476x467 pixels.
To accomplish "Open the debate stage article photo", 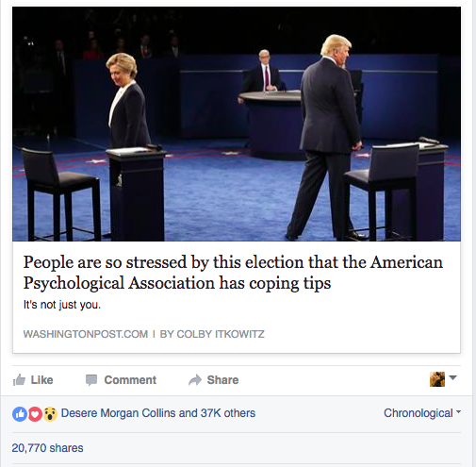I will pos(237,124).
